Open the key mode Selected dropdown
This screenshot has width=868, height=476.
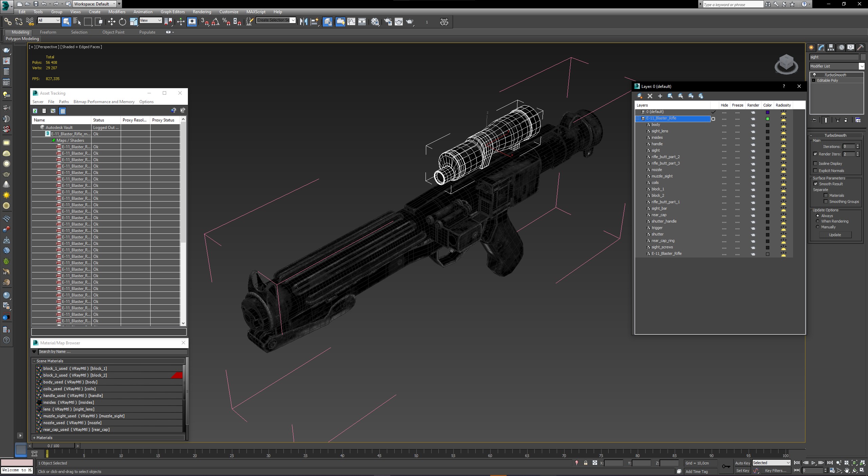(771, 463)
